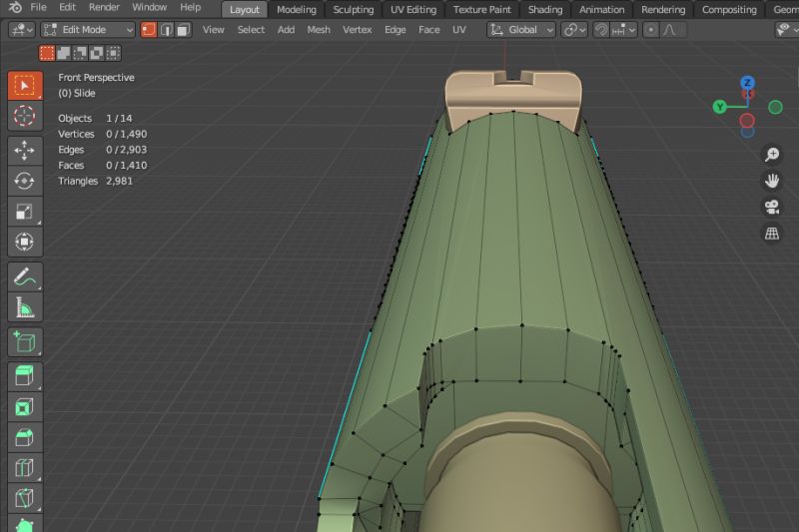Screen dimensions: 799x532
Task: Click the Blender logo menu
Action: [15, 7]
